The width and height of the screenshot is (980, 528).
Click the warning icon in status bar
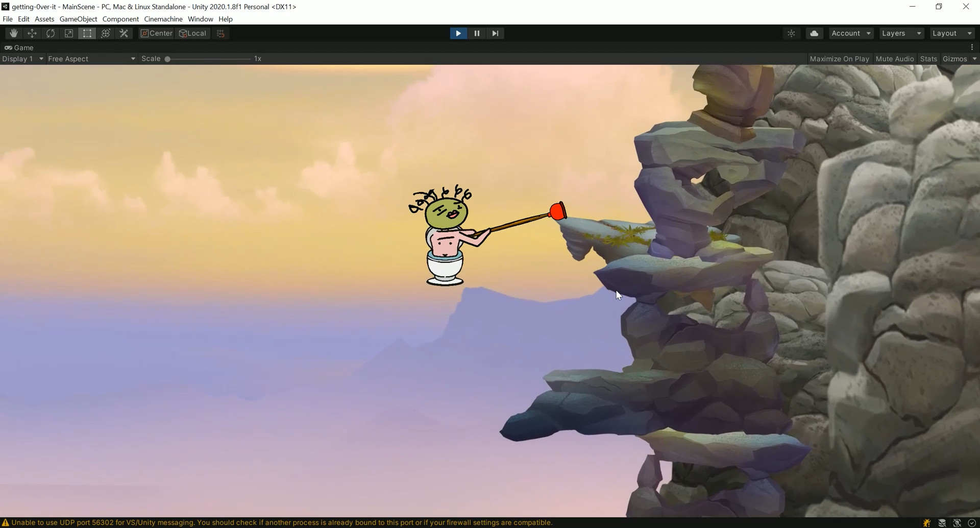click(6, 523)
